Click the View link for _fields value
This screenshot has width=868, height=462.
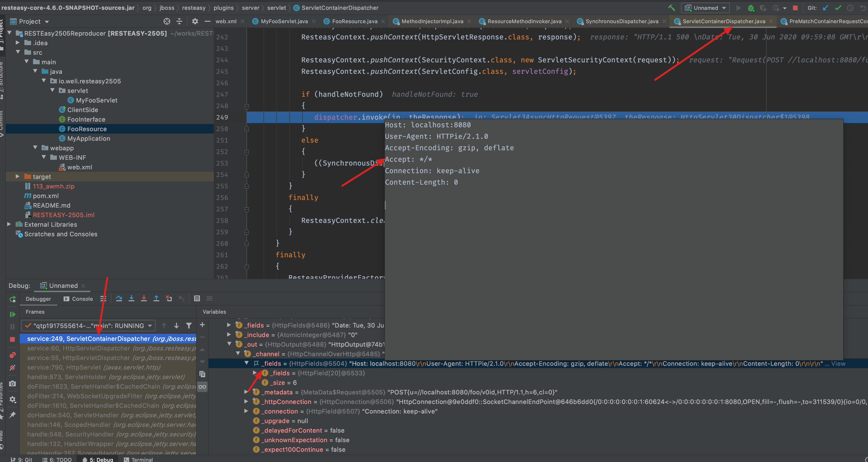[838, 363]
